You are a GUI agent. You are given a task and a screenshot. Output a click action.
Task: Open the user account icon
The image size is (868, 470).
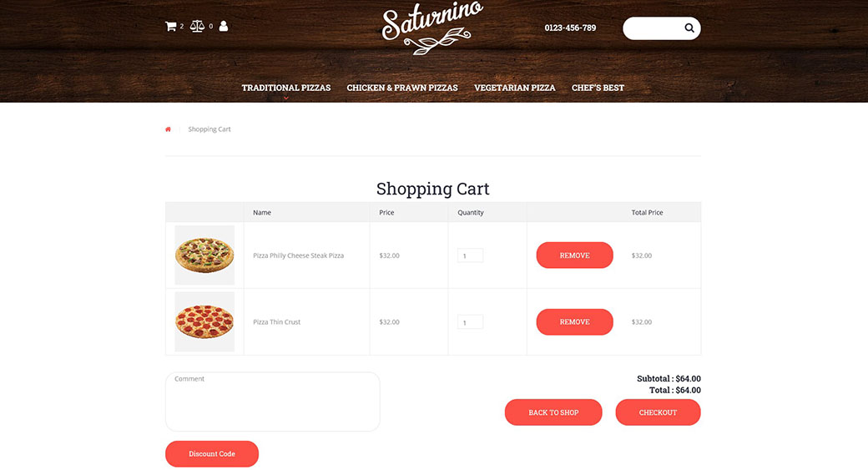pos(224,27)
